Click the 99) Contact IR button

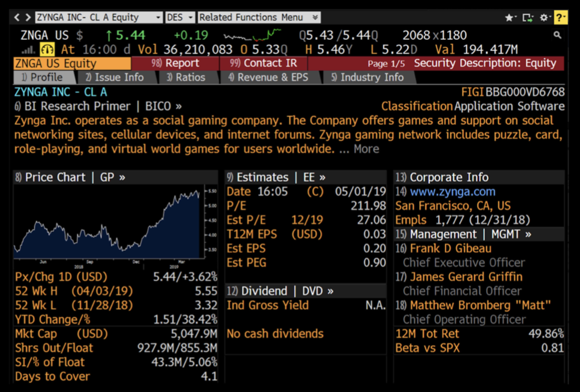263,63
